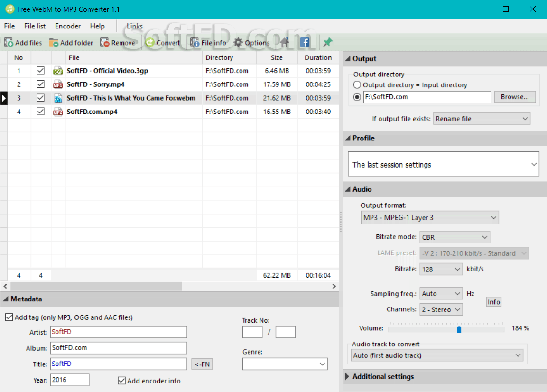Sort by the No column header
This screenshot has height=392, width=547.
coord(19,58)
